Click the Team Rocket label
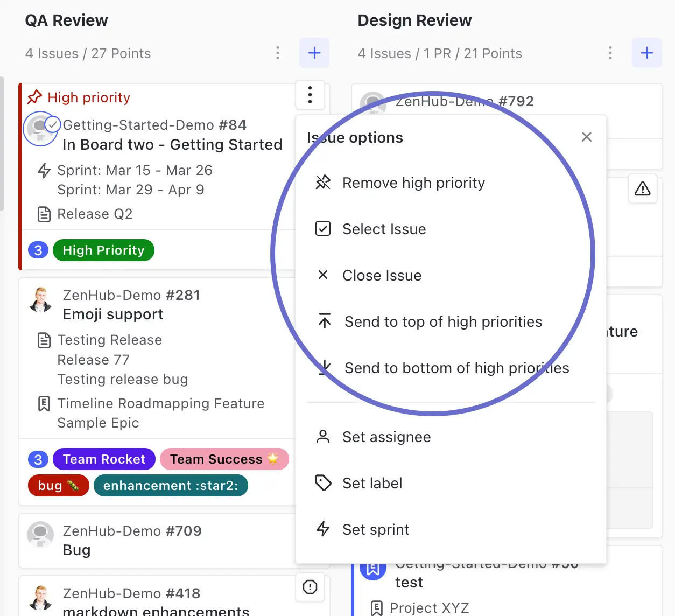Image resolution: width=675 pixels, height=616 pixels. pos(104,459)
